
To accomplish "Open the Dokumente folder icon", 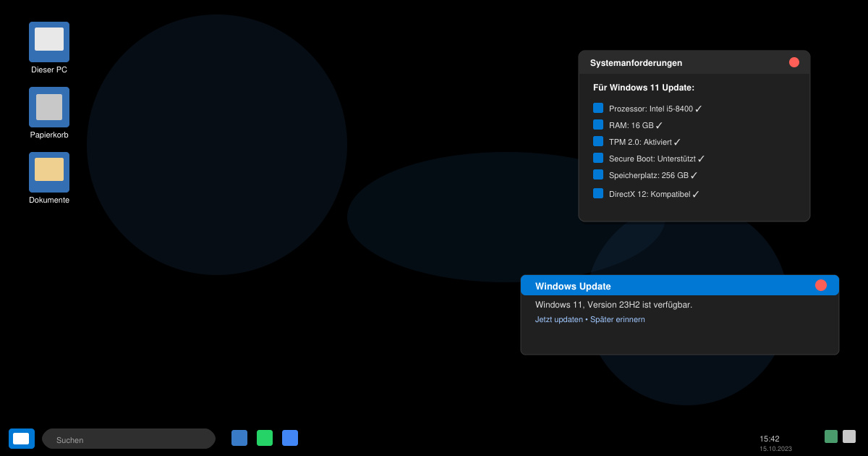I will [49, 172].
